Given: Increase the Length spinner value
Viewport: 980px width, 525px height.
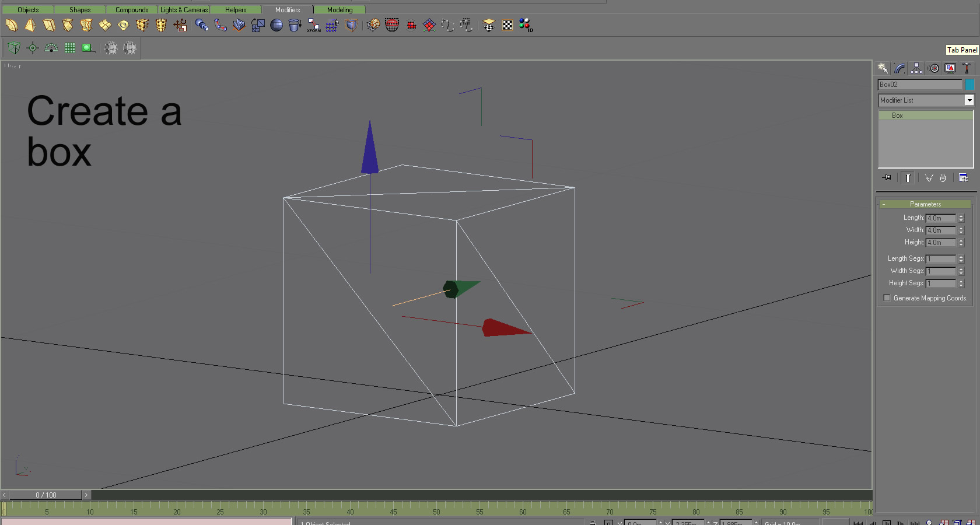Looking at the screenshot, I should pyautogui.click(x=961, y=216).
